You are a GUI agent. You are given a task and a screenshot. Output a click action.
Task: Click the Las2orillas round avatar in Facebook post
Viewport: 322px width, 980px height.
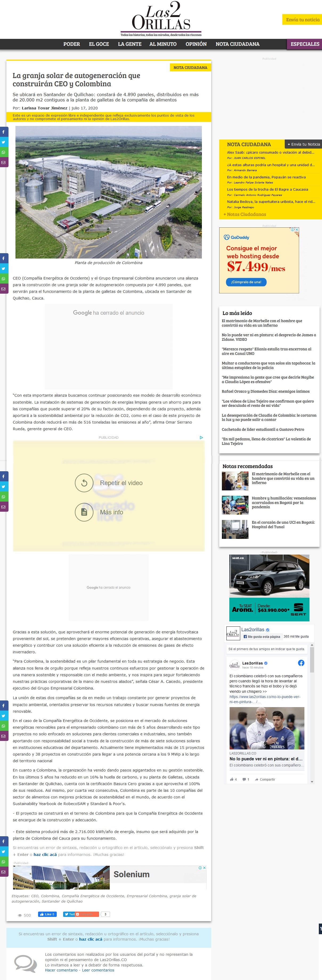pyautogui.click(x=234, y=665)
